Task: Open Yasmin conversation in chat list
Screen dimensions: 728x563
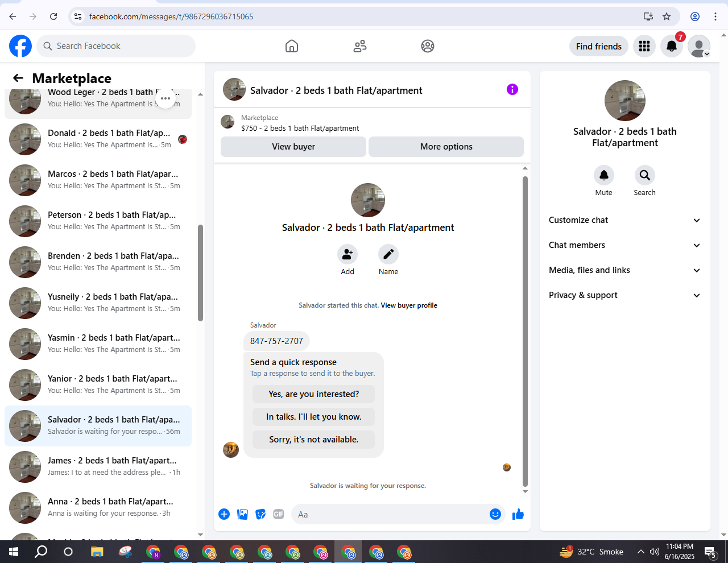Action: coord(98,343)
